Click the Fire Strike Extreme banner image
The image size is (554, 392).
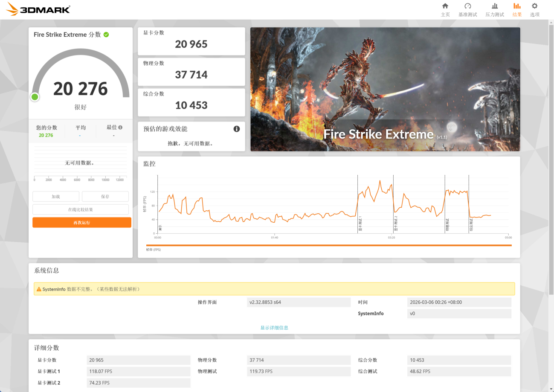(x=385, y=89)
